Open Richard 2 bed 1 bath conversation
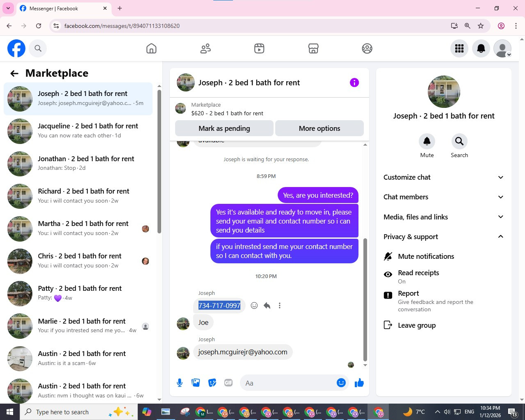Image resolution: width=525 pixels, height=420 pixels. point(78,196)
